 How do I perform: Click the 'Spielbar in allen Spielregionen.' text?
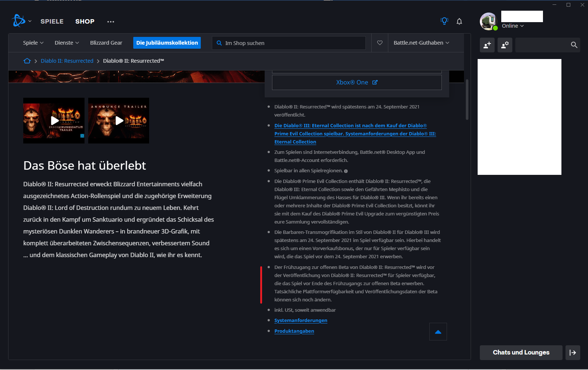pos(309,170)
